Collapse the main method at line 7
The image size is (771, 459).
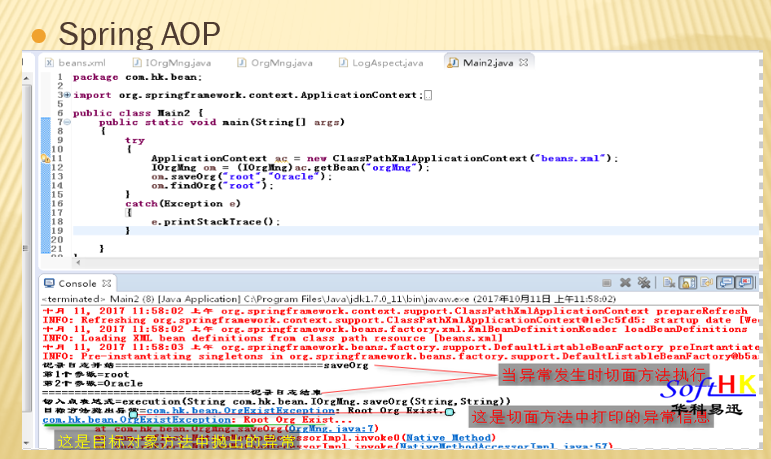[67, 122]
